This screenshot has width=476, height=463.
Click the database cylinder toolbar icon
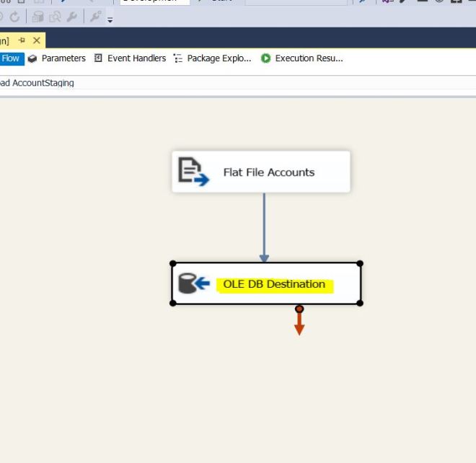(38, 17)
